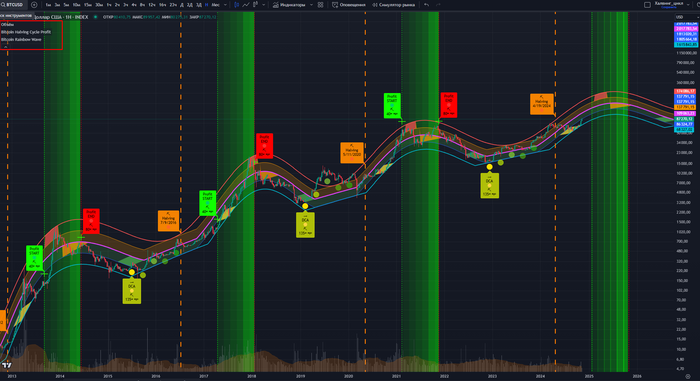
Task: Click the TradingView logo at bottom left
Action: point(6,365)
